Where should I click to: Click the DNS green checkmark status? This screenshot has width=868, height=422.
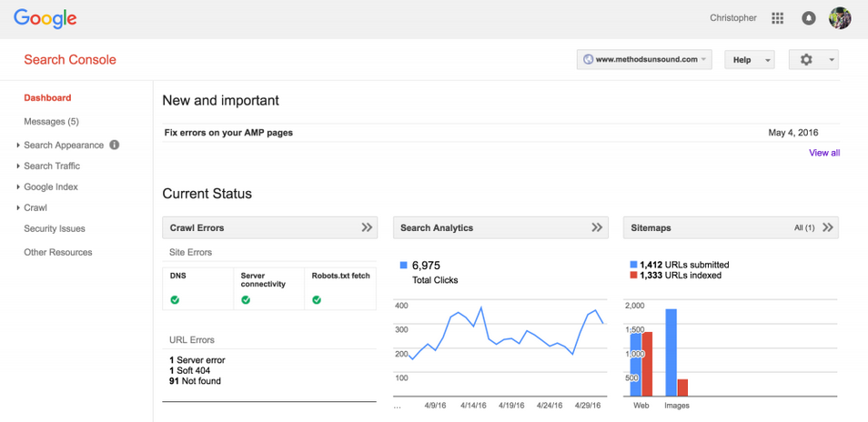(x=175, y=300)
